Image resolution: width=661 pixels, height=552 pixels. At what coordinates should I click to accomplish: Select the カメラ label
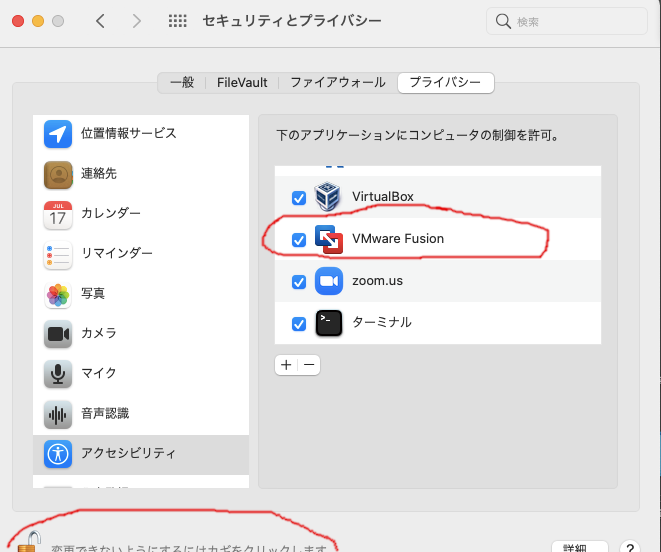pyautogui.click(x=99, y=333)
